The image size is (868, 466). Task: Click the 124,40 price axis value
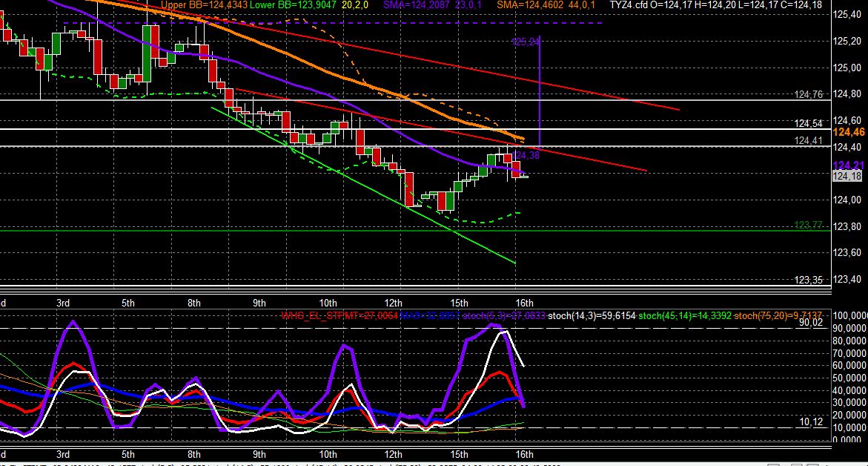click(x=847, y=147)
